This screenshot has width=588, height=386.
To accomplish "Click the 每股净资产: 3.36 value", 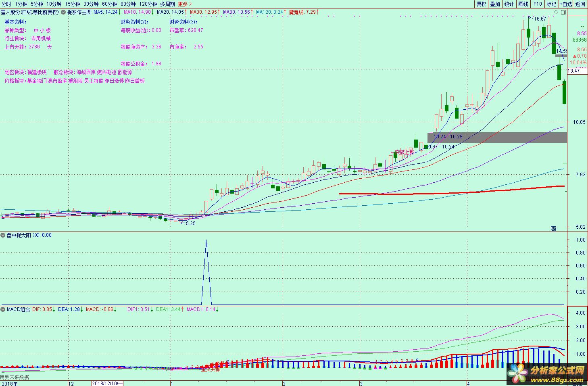I will [141, 47].
